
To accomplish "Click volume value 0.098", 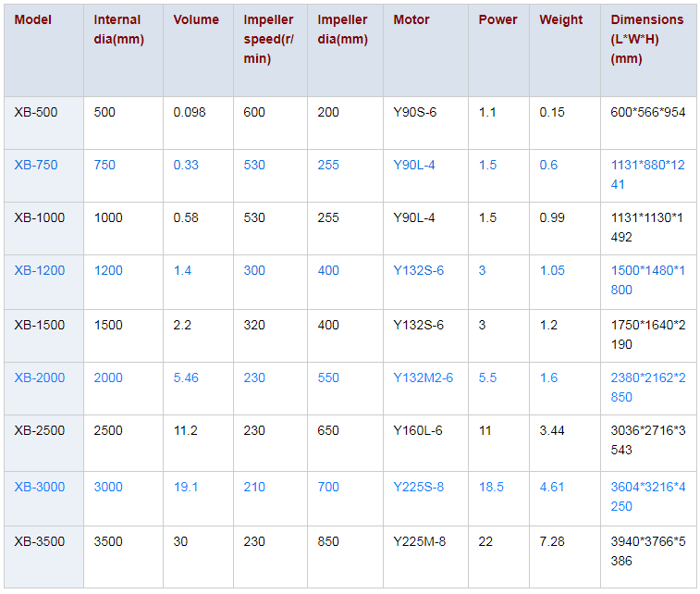I will point(190,112).
